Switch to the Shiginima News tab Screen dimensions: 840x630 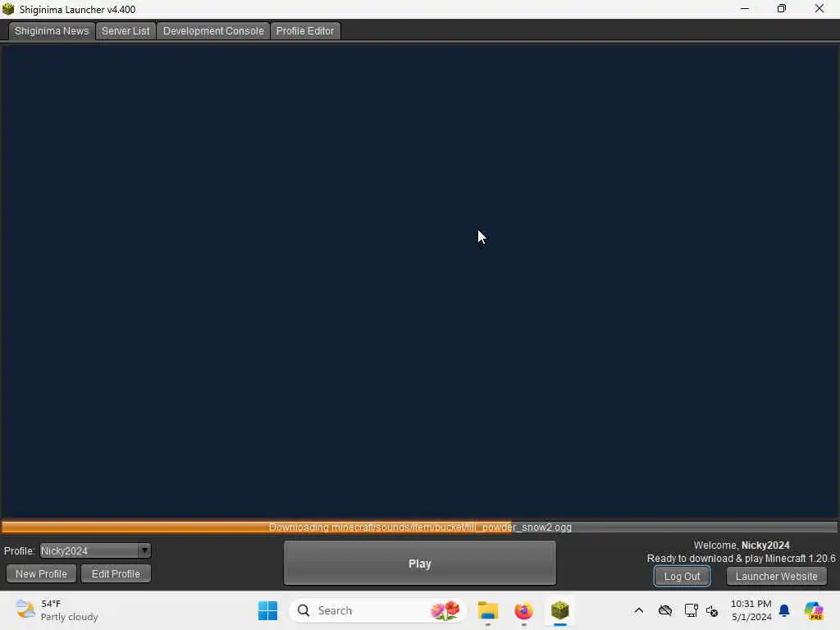click(x=52, y=31)
